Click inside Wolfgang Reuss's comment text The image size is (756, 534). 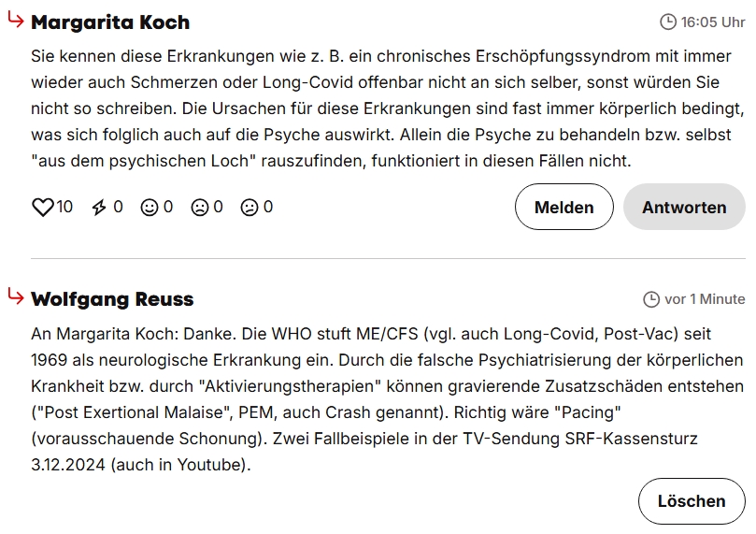point(374,398)
